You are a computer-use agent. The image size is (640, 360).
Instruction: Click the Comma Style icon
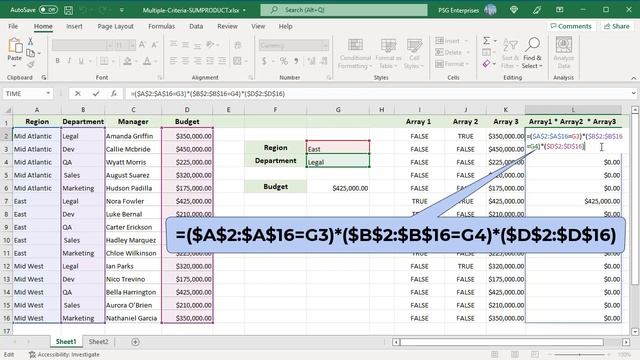tap(296, 61)
